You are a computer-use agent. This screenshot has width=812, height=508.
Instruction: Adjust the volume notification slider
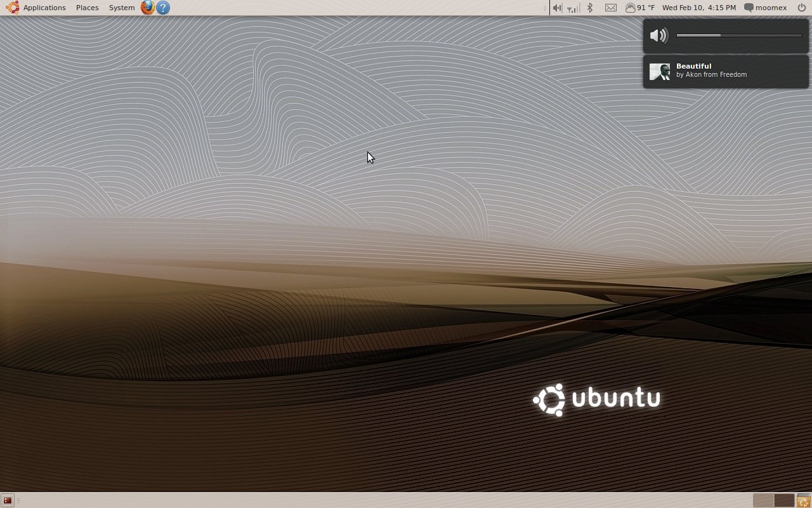(739, 36)
